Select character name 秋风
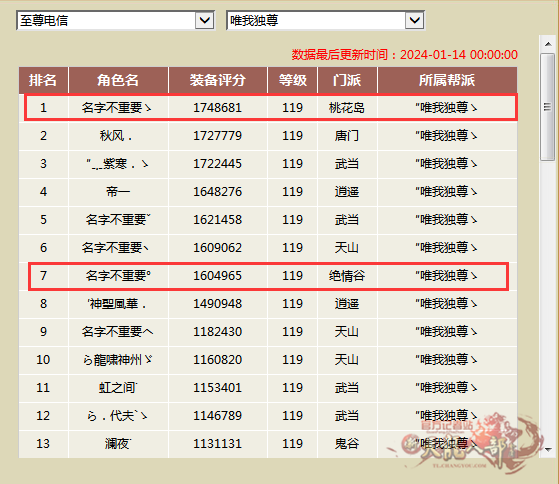 [x=116, y=136]
